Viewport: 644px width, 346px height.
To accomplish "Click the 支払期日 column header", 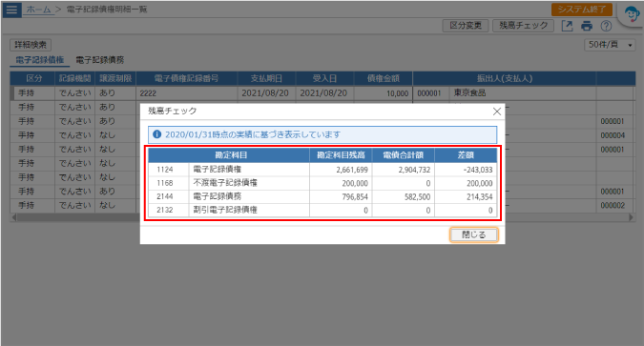I will pyautogui.click(x=266, y=78).
